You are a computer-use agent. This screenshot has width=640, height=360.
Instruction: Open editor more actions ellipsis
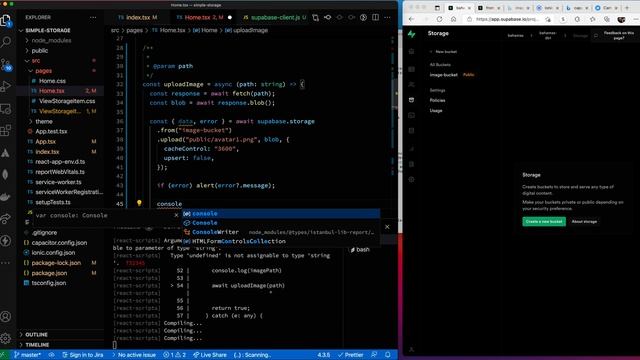pyautogui.click(x=387, y=18)
